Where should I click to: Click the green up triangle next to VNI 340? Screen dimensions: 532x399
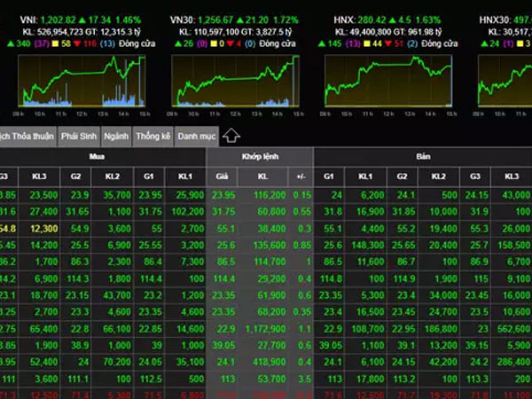(11, 43)
